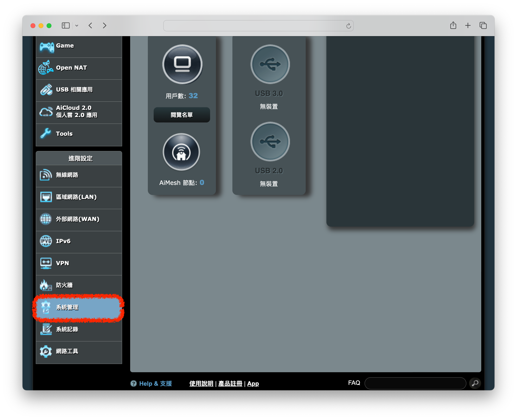Reload page with the refresh icon
Image resolution: width=517 pixels, height=420 pixels.
348,26
